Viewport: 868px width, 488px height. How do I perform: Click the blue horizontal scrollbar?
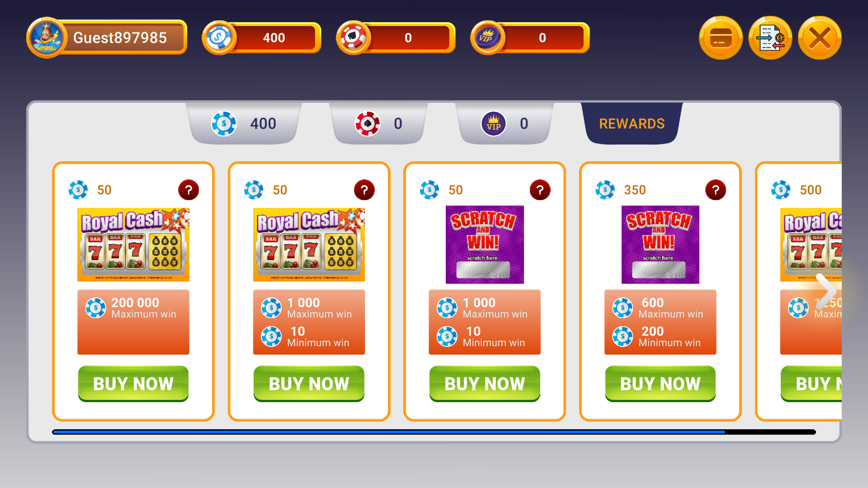(389, 432)
